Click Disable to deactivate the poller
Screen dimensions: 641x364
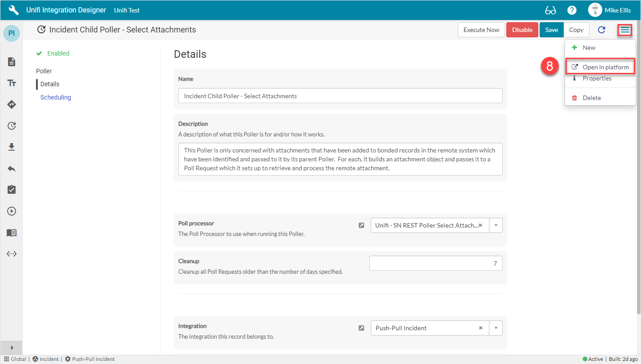click(x=522, y=29)
